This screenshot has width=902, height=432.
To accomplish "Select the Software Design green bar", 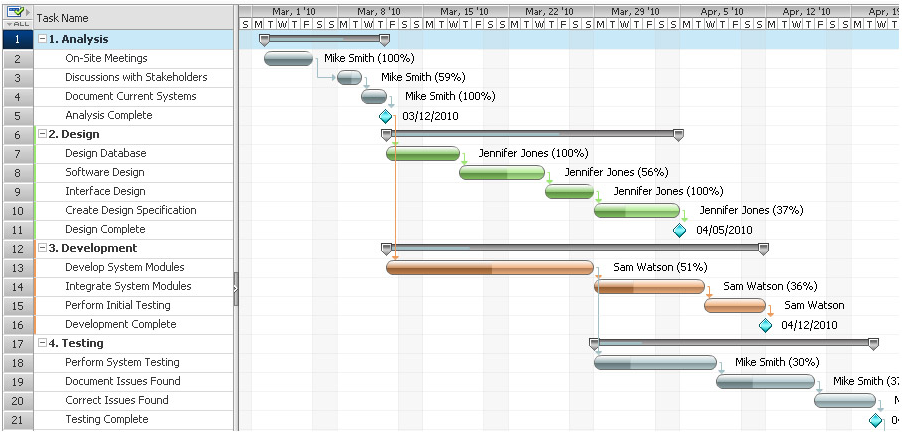I will (502, 172).
